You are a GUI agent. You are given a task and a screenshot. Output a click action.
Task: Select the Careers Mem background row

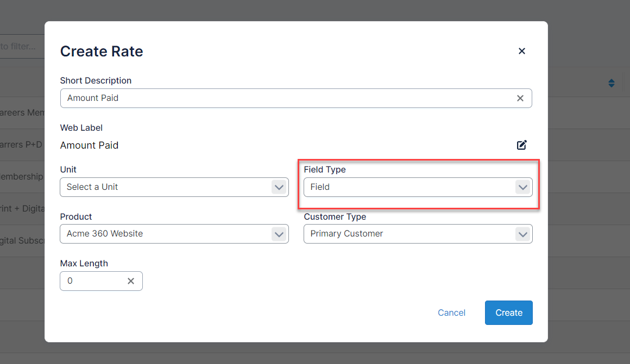[x=22, y=113]
